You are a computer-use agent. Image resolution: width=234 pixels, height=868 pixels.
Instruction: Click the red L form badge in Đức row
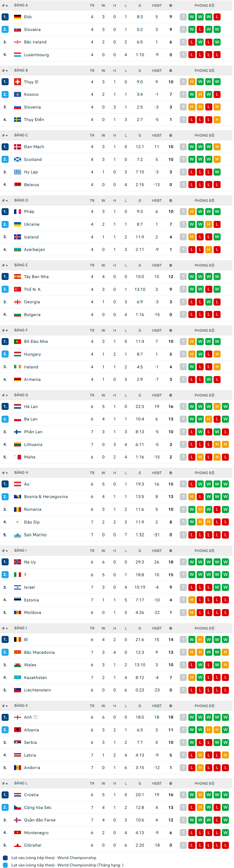[217, 17]
